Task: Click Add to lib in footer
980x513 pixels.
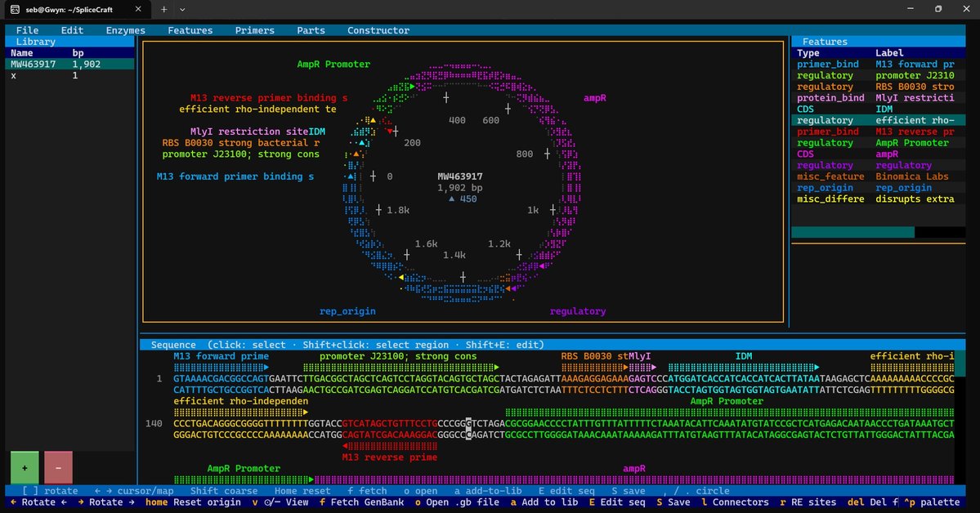Action: tap(544, 502)
